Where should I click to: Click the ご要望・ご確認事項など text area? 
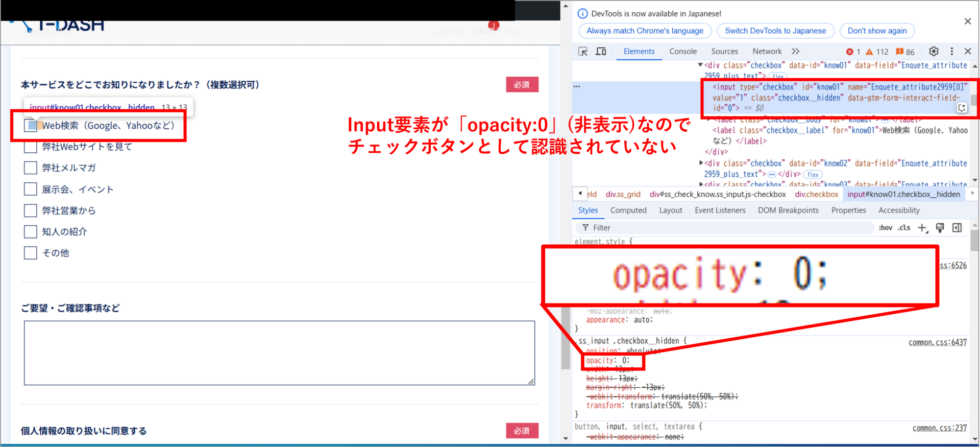(279, 352)
